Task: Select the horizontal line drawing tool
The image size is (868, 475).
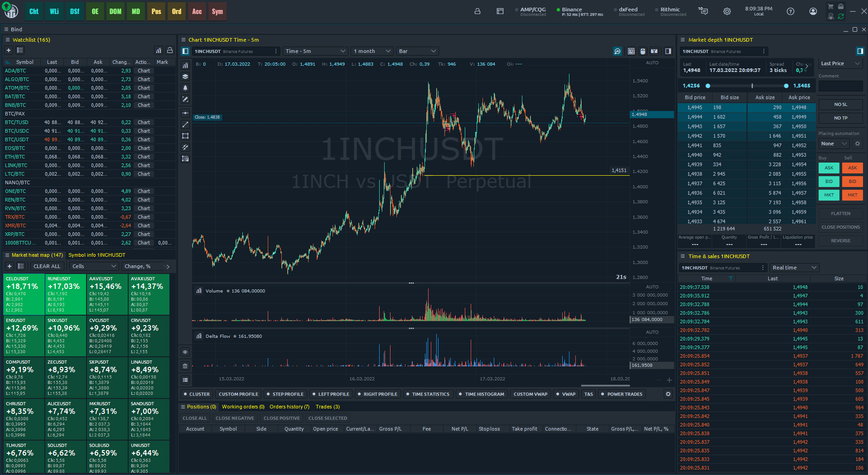Action: pyautogui.click(x=185, y=113)
